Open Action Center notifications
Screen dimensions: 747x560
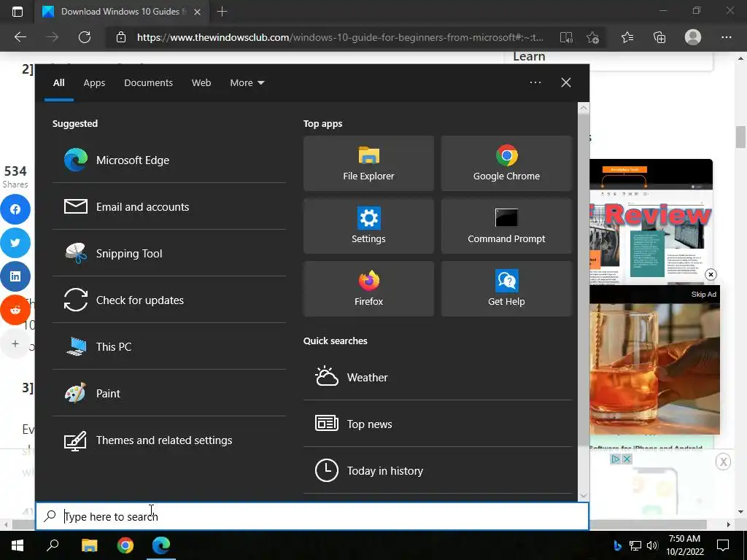723,545
